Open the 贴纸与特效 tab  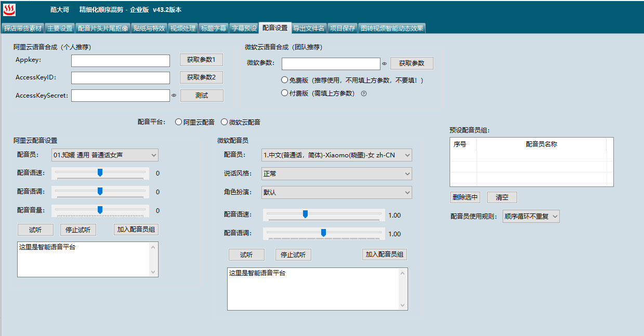click(149, 29)
